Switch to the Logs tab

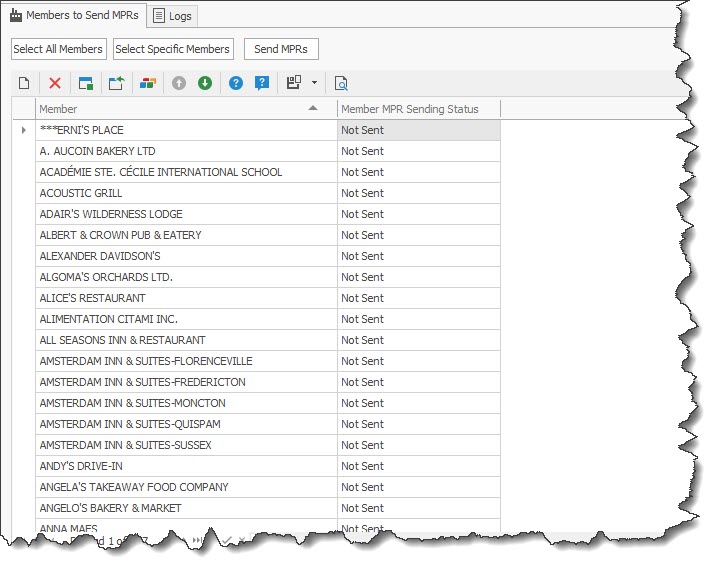tap(174, 16)
